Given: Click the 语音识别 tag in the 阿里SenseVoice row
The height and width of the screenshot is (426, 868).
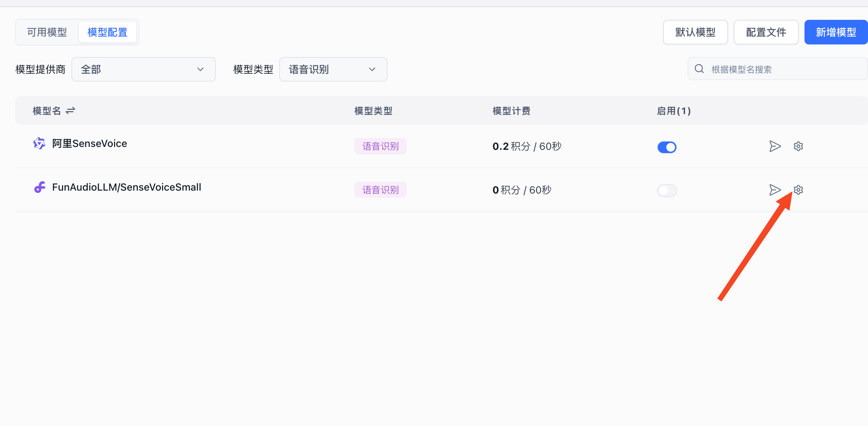Looking at the screenshot, I should (380, 146).
